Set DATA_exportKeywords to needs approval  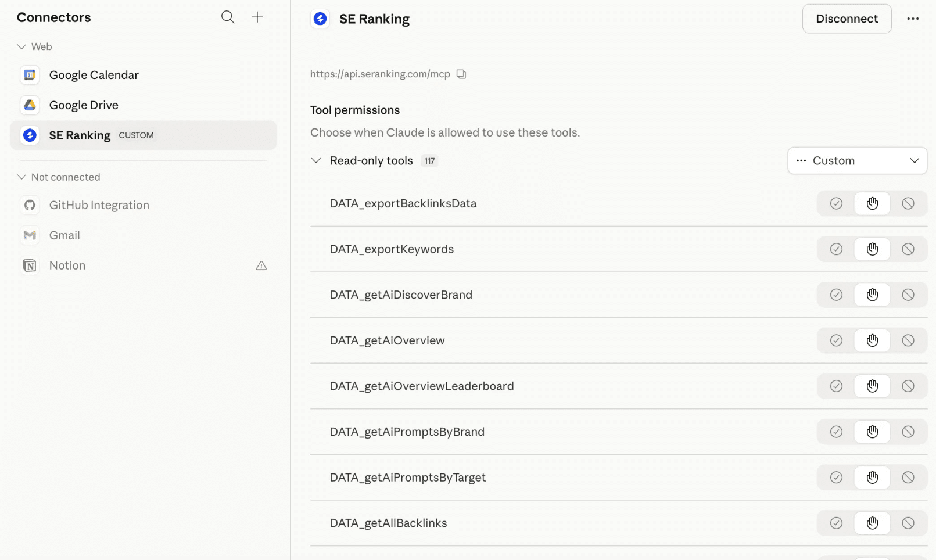[x=872, y=249]
